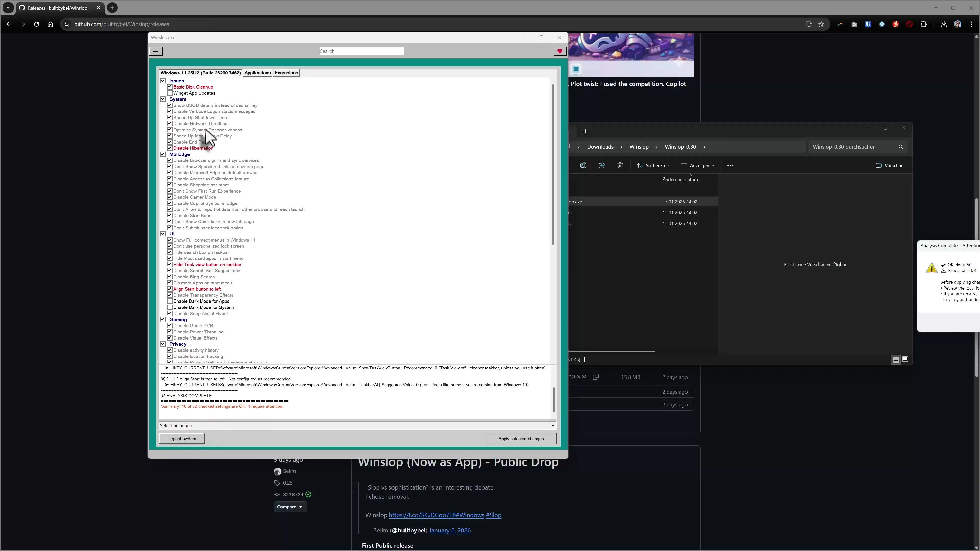
Task: Check Winget App Updates
Action: 170,93
